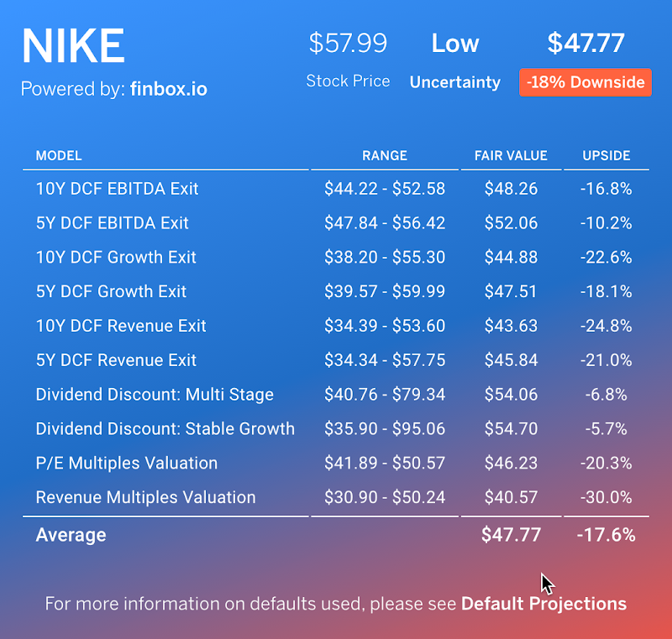Select Dividend Discount: Multi Stage model
672x639 pixels.
(x=155, y=395)
